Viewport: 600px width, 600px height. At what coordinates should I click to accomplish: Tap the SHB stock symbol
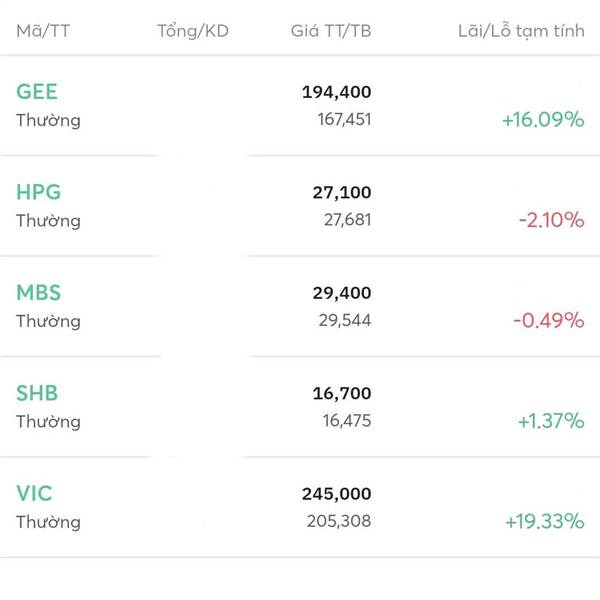[37, 393]
